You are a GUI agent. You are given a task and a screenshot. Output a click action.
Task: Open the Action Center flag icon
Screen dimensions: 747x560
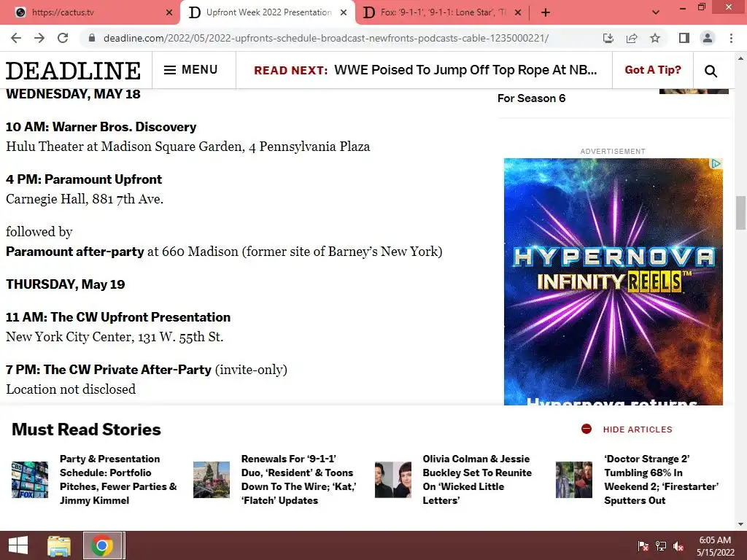(x=643, y=546)
